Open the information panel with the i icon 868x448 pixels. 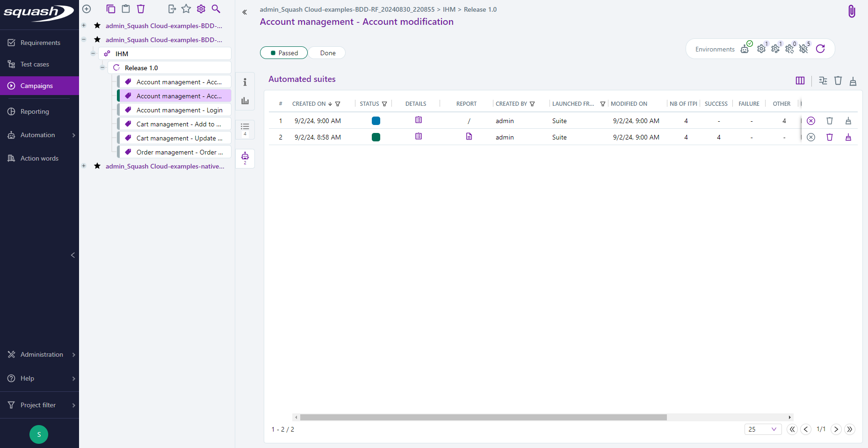pyautogui.click(x=245, y=81)
